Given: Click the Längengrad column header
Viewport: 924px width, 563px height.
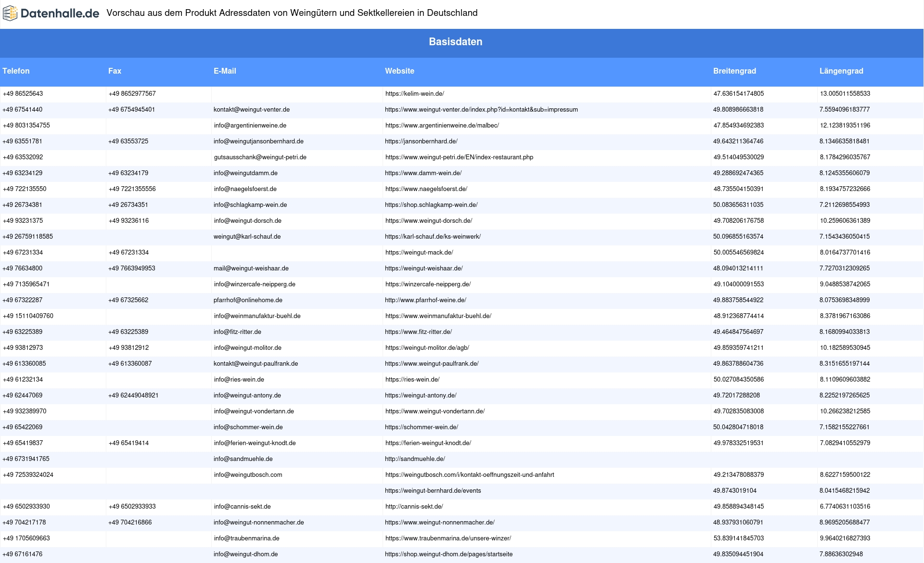Looking at the screenshot, I should (841, 71).
